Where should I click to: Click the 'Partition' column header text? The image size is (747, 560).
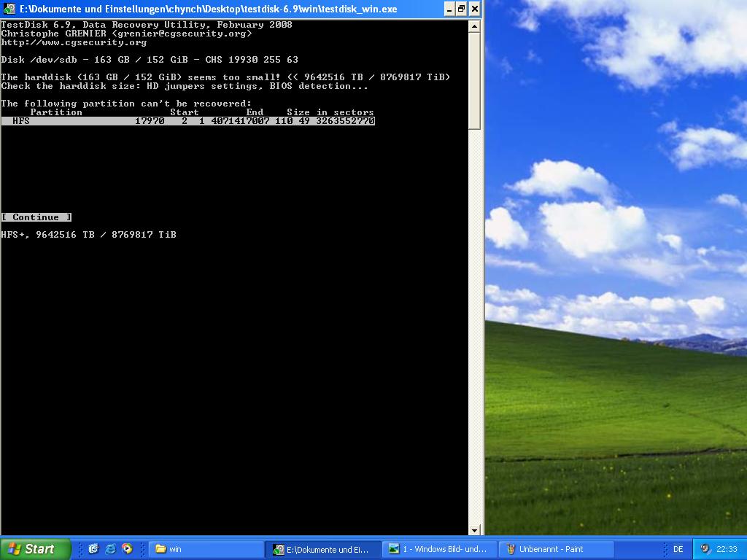tap(56, 112)
